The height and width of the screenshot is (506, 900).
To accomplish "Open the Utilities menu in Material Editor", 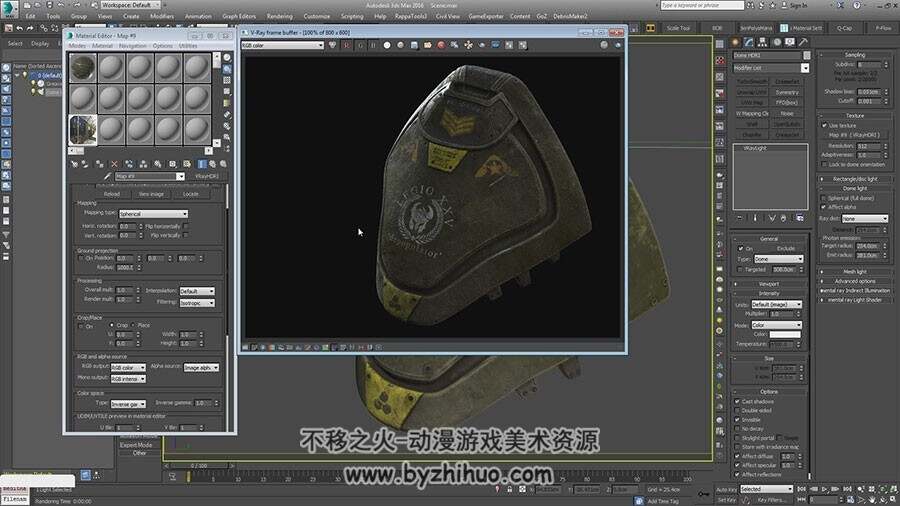I will [188, 45].
